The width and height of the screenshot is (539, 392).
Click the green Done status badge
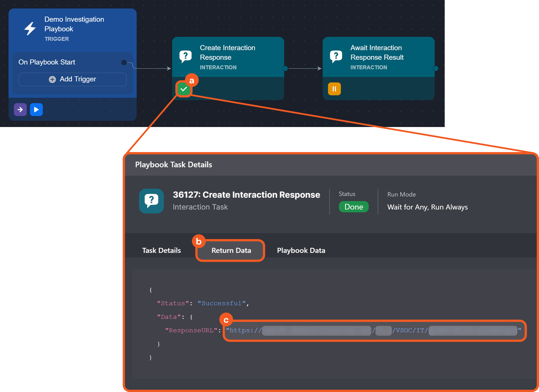point(354,207)
